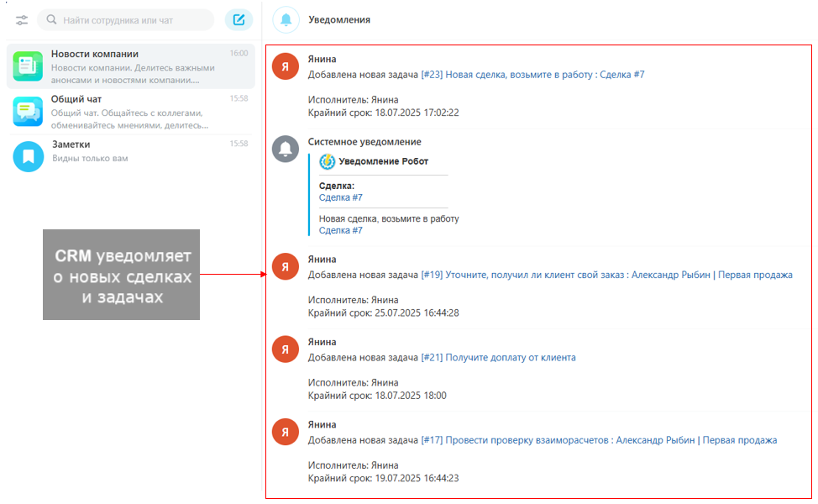Image resolution: width=818 pixels, height=504 pixels.
Task: Open the Сделка #7 link under Сделка heading
Action: 341,197
